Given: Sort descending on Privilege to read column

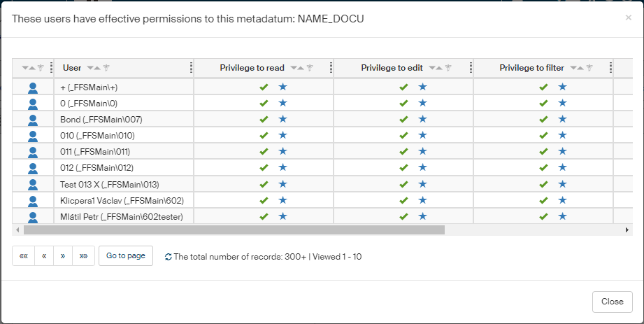Looking at the screenshot, I should [x=292, y=68].
